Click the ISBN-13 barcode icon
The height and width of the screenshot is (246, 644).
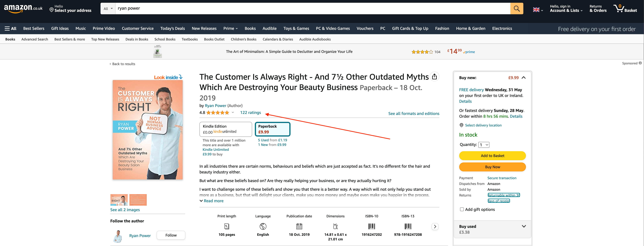pos(408,226)
